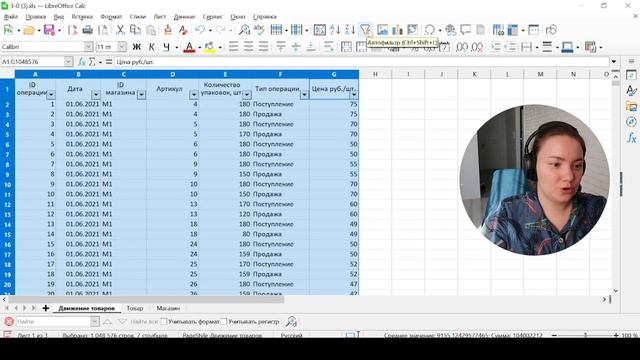The height and width of the screenshot is (360, 640).
Task: Click the Sum sigma icon in formula bar
Action: pos(92,62)
